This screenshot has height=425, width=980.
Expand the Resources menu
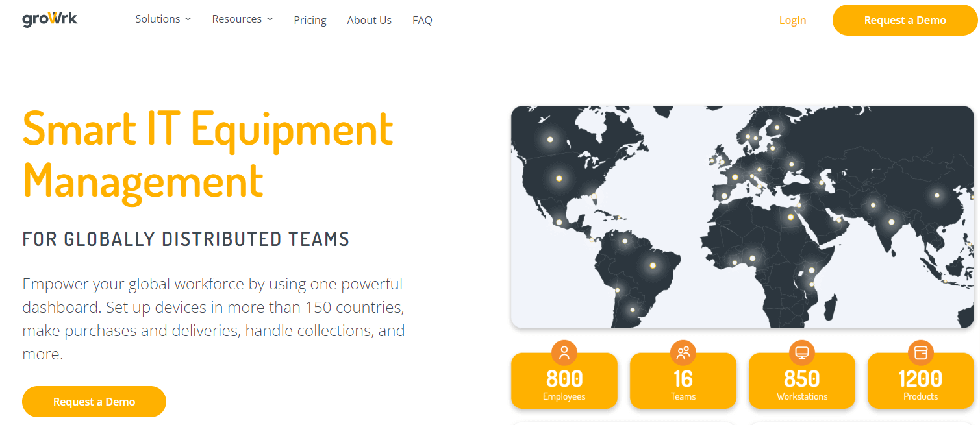coord(237,19)
